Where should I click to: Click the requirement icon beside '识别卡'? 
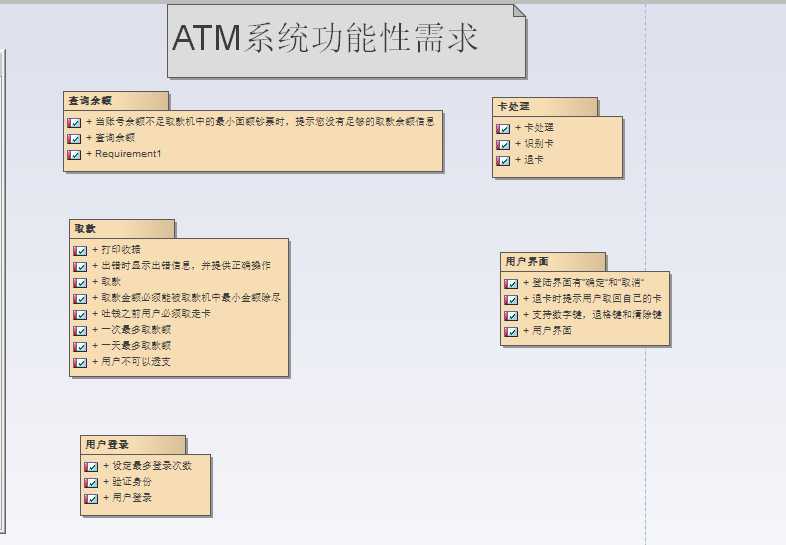click(x=503, y=145)
